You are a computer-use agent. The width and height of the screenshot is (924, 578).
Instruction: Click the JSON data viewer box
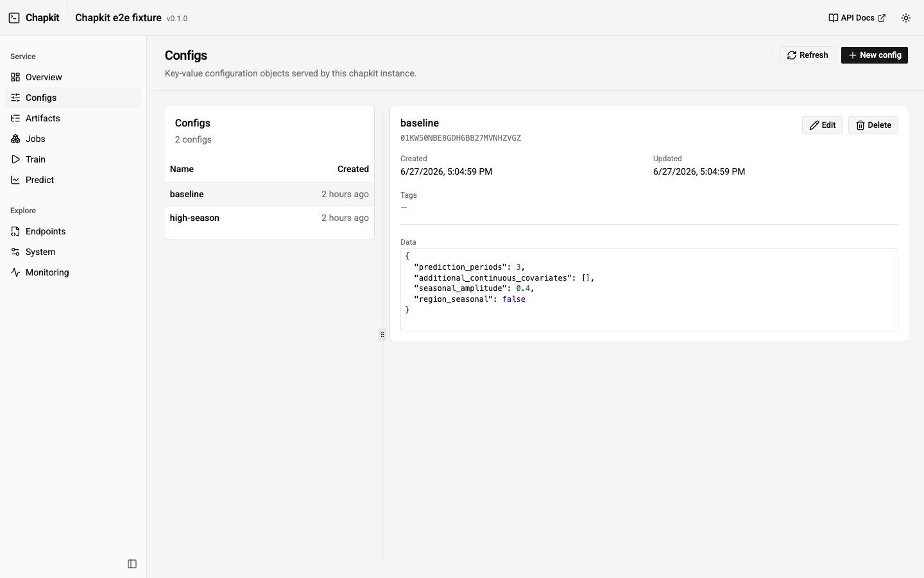[649, 290]
